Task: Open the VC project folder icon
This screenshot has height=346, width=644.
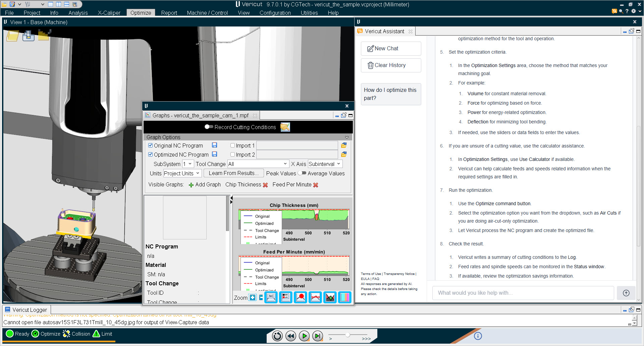Action: click(x=4, y=4)
